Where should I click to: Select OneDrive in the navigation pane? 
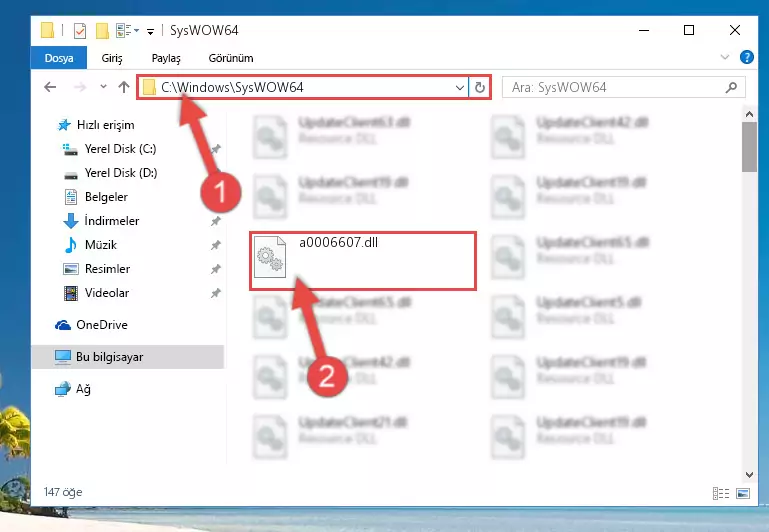pos(102,325)
